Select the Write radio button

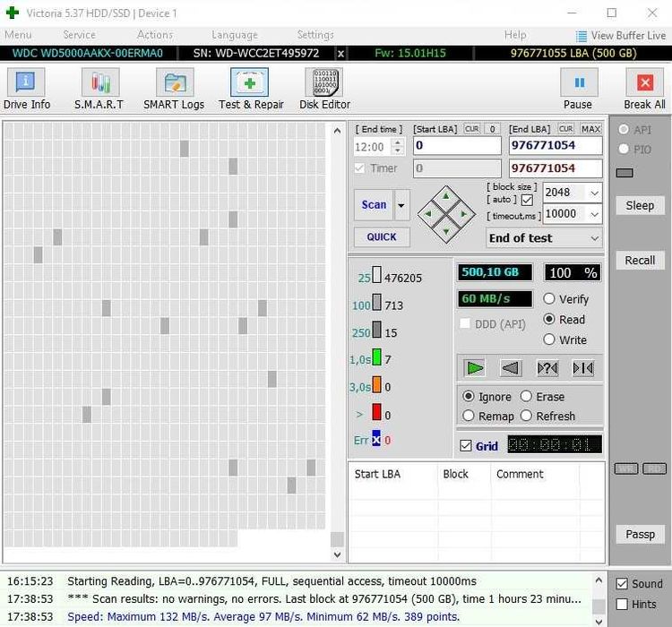pyautogui.click(x=549, y=339)
